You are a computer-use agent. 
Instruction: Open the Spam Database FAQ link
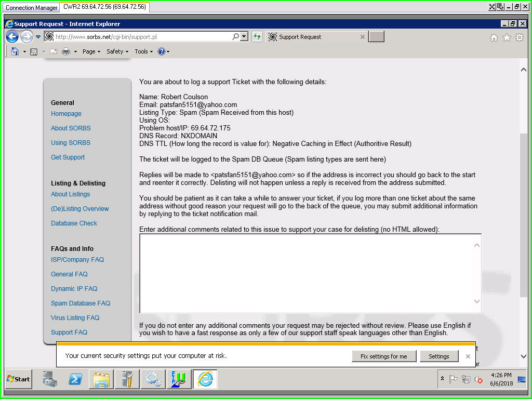81,303
